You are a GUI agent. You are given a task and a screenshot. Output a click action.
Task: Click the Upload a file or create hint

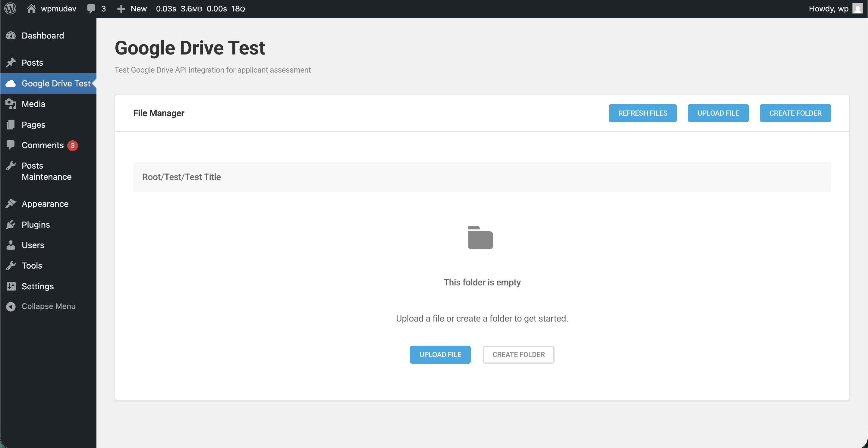point(482,319)
